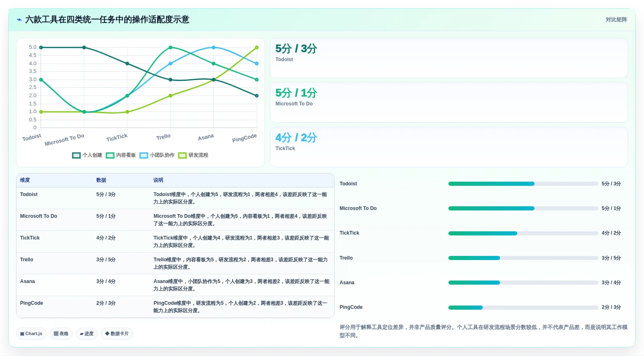Click the 研发流程 point at PingCode on chart
This screenshot has height=356, width=644.
click(x=257, y=48)
